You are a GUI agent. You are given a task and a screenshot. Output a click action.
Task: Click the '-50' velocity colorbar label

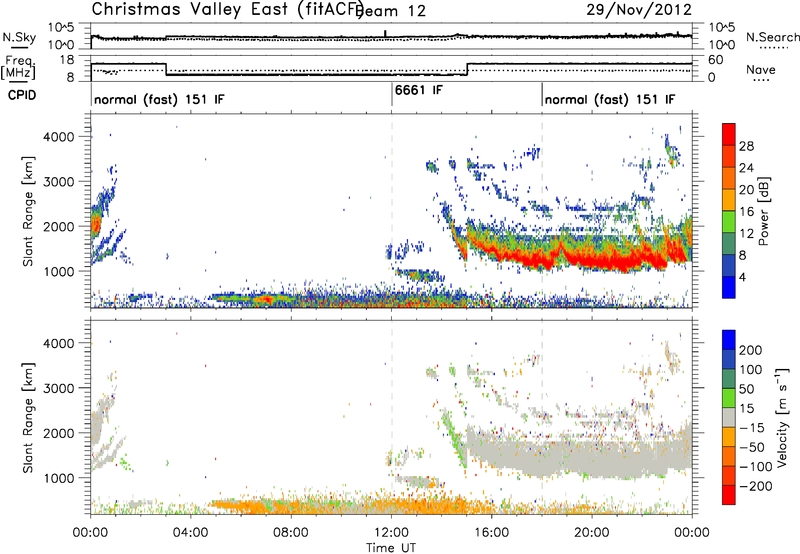click(752, 447)
